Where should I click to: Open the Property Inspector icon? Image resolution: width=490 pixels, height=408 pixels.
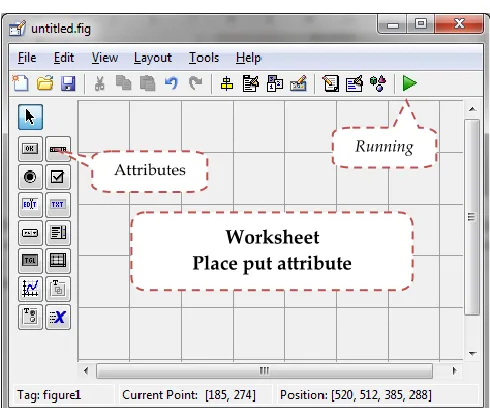coord(354,83)
